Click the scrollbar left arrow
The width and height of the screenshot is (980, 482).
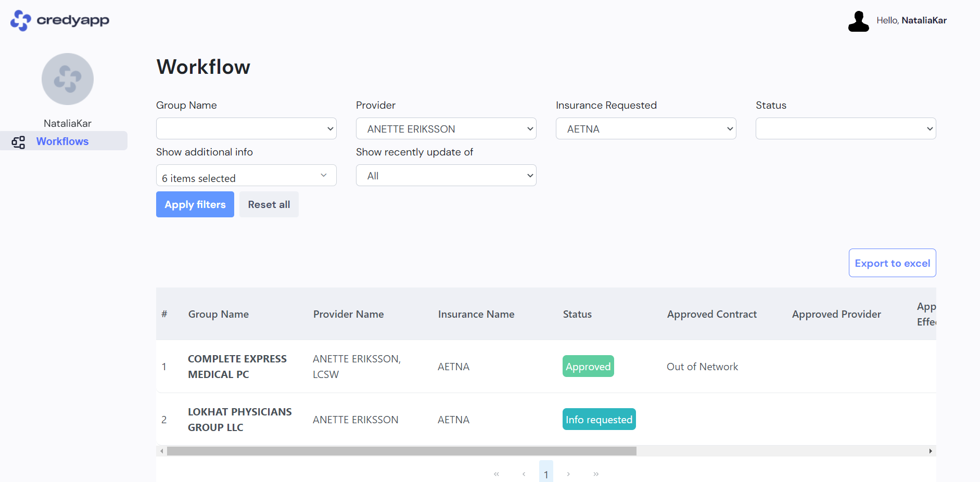[x=161, y=451]
